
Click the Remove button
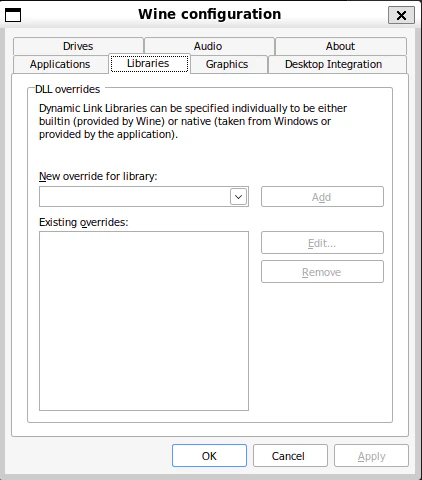point(322,272)
